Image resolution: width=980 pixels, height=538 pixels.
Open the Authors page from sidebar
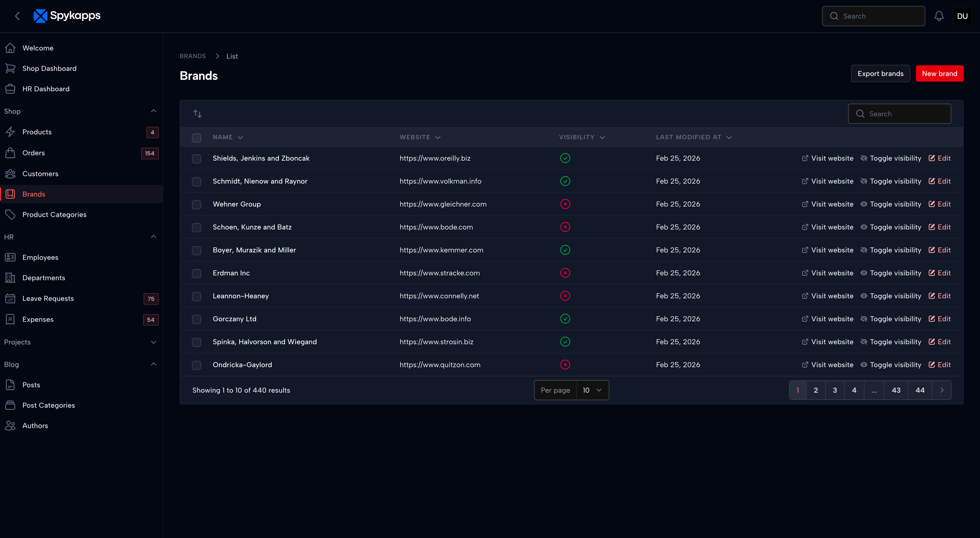[x=35, y=426]
